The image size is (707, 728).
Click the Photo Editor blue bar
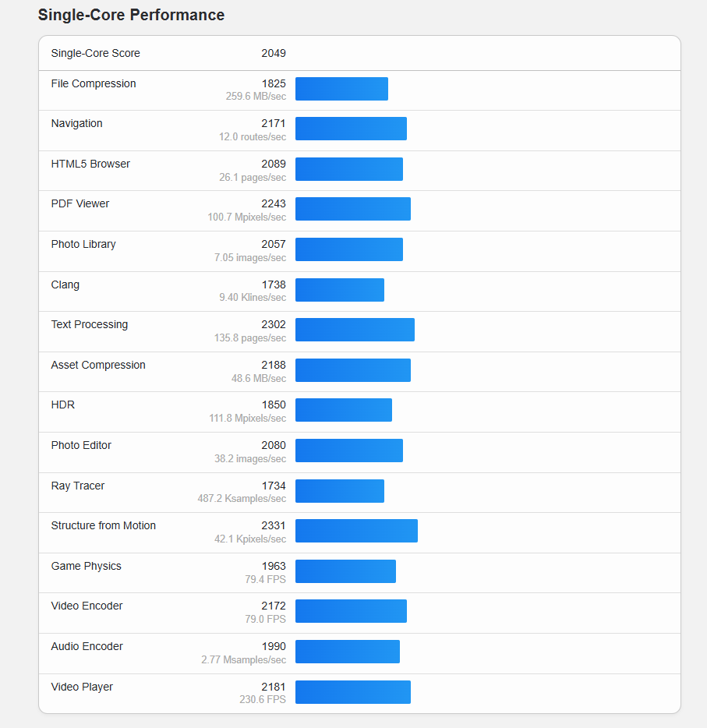tap(349, 451)
